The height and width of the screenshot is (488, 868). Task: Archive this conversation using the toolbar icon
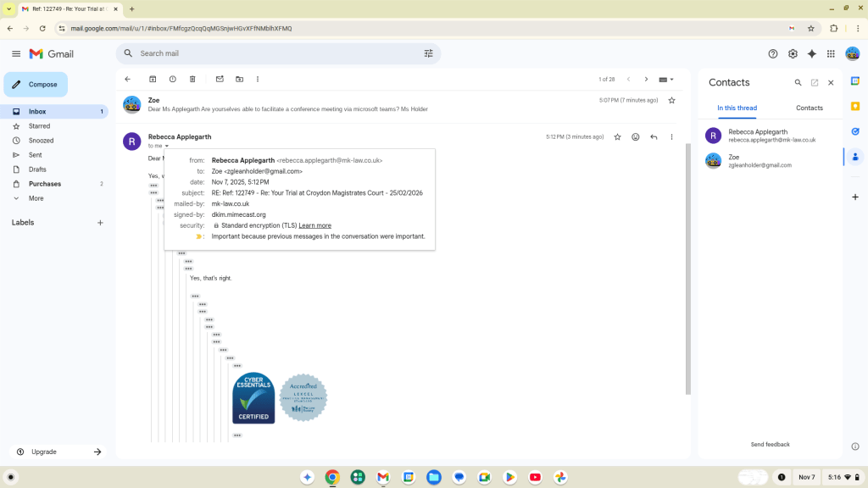coord(153,79)
